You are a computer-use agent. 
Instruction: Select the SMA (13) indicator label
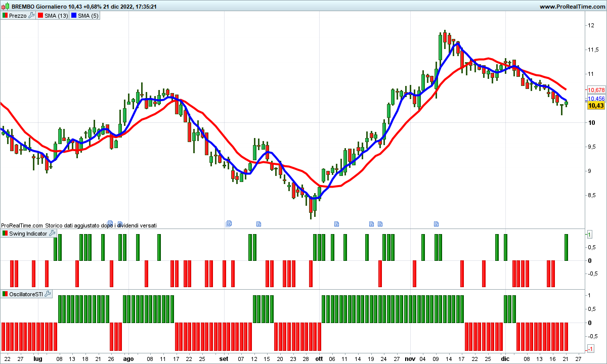(56, 16)
